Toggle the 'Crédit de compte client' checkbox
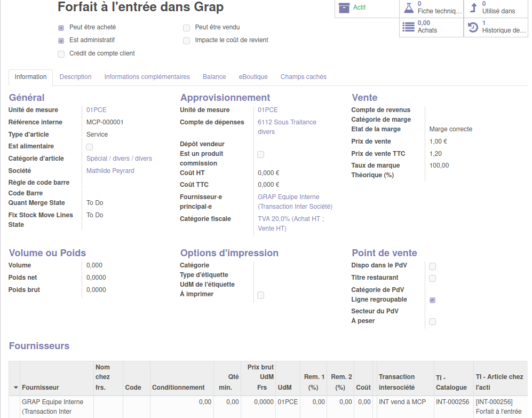The height and width of the screenshot is (418, 532). 61,54
